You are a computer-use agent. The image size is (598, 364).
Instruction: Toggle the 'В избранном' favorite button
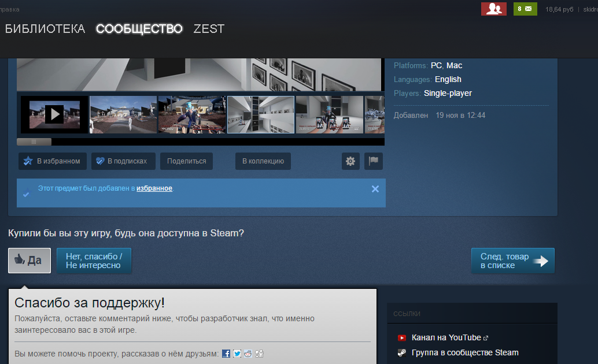click(x=52, y=161)
